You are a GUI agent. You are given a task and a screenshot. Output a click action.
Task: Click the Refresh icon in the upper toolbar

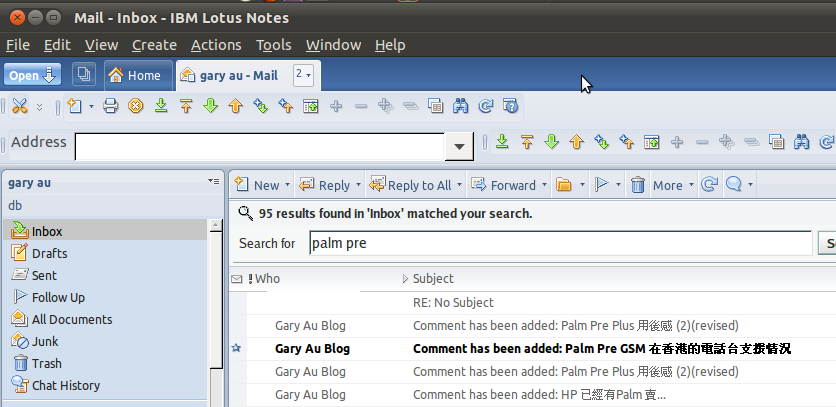(x=486, y=106)
